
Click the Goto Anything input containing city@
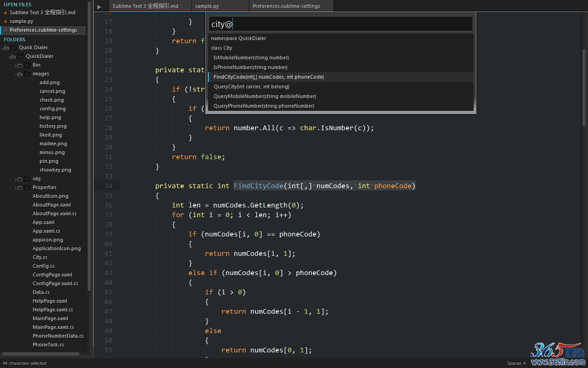340,24
